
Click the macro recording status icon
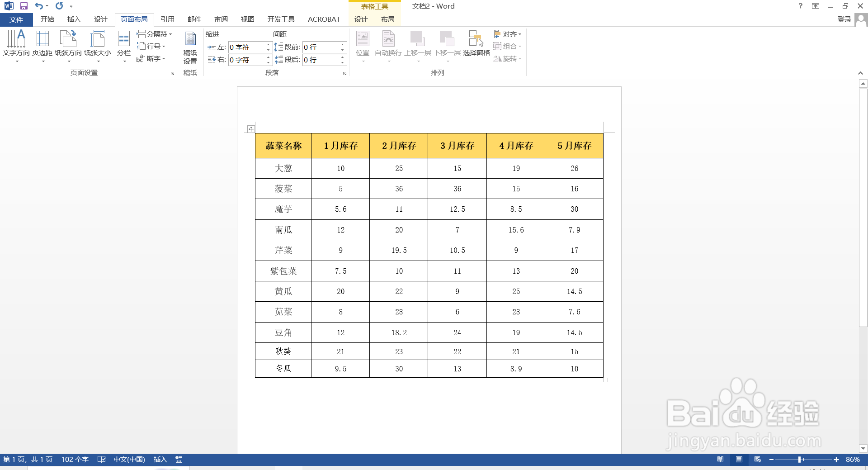pos(179,460)
